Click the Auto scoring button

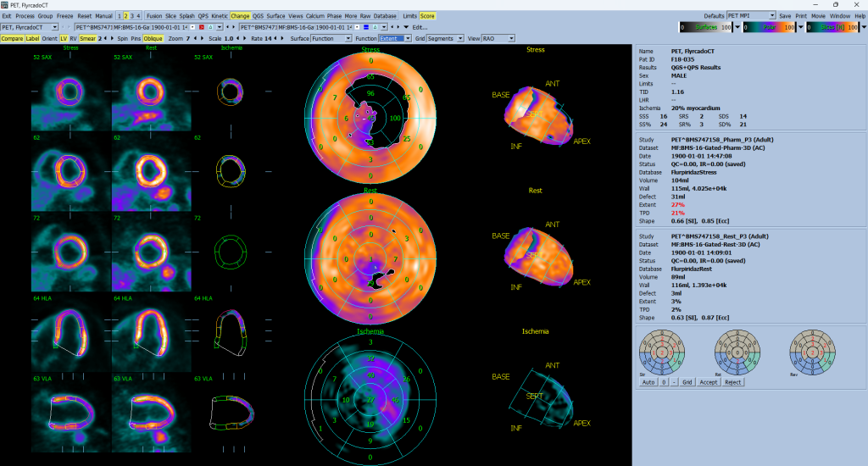pyautogui.click(x=648, y=382)
